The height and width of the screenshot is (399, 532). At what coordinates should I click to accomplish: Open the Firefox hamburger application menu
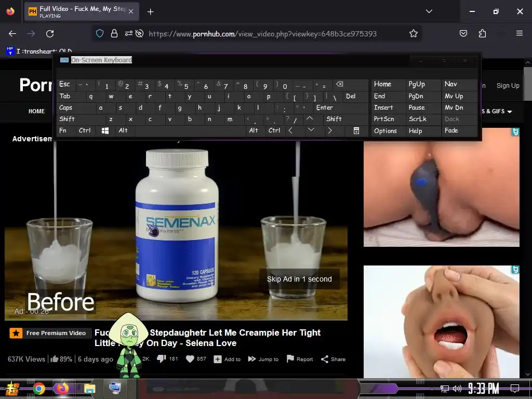pos(519,33)
